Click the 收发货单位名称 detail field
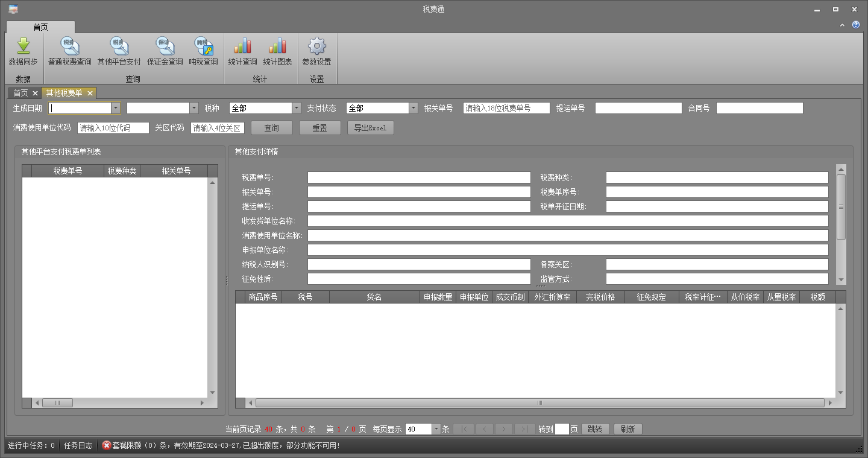868x458 pixels. (568, 221)
